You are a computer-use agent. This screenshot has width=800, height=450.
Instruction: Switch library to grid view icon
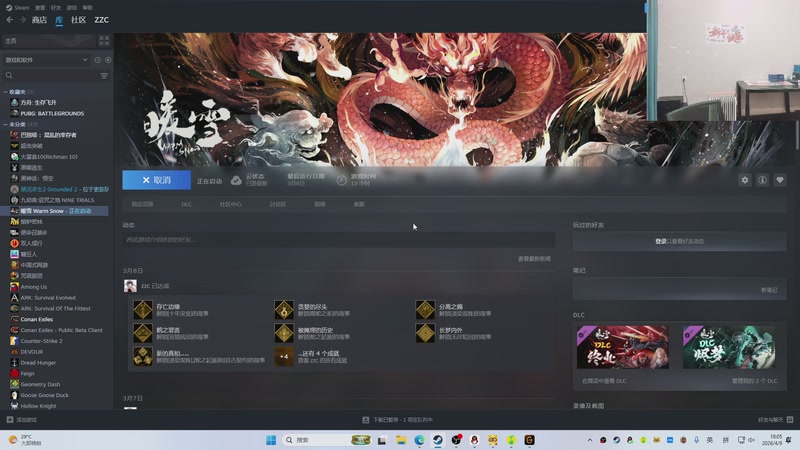(104, 40)
